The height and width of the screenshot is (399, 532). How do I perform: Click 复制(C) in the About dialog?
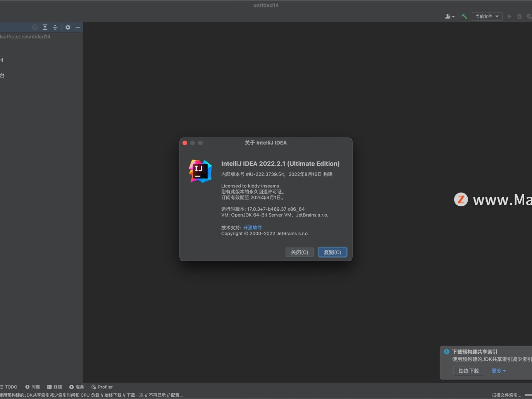tap(332, 252)
